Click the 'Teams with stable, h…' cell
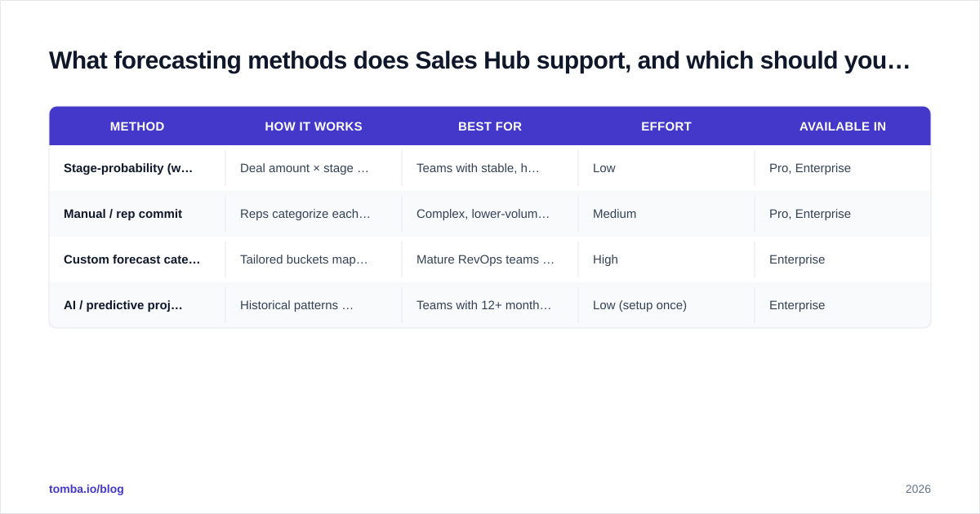The height and width of the screenshot is (514, 980). pyautogui.click(x=490, y=168)
